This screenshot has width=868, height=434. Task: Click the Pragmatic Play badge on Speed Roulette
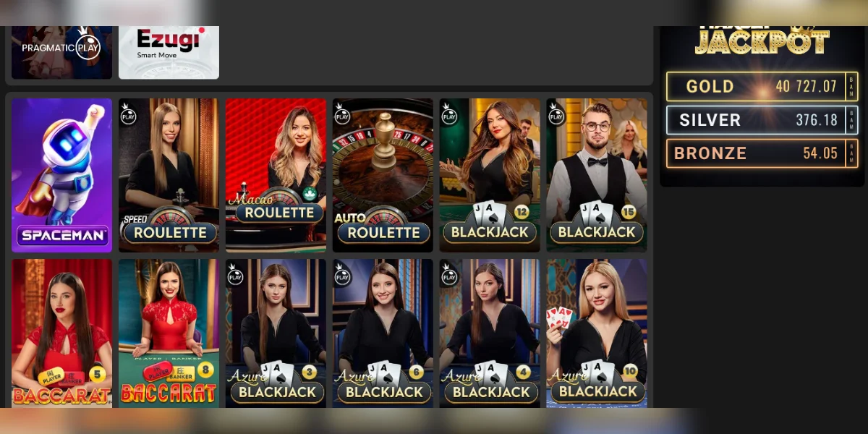click(x=129, y=114)
